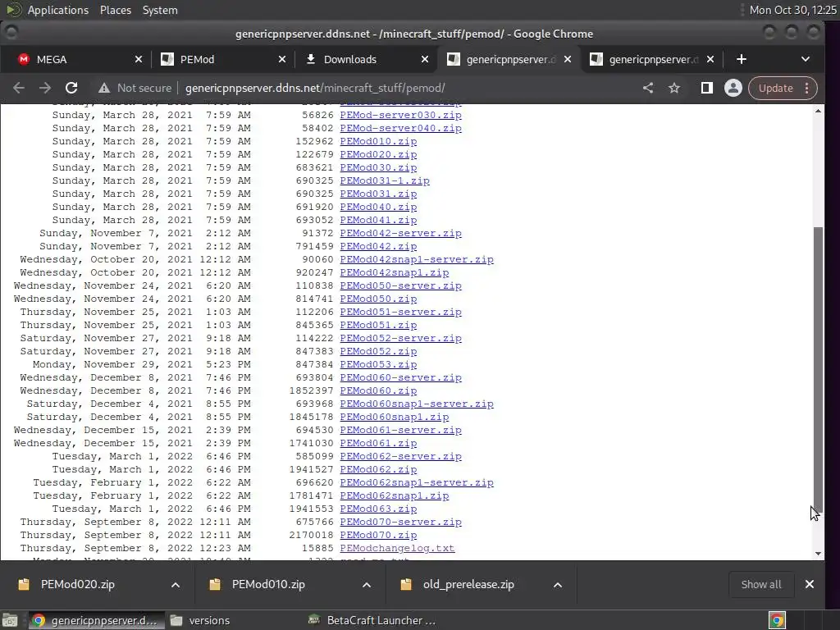Open the PEMod040.zip link
Screen dimensions: 840x630
point(378,207)
